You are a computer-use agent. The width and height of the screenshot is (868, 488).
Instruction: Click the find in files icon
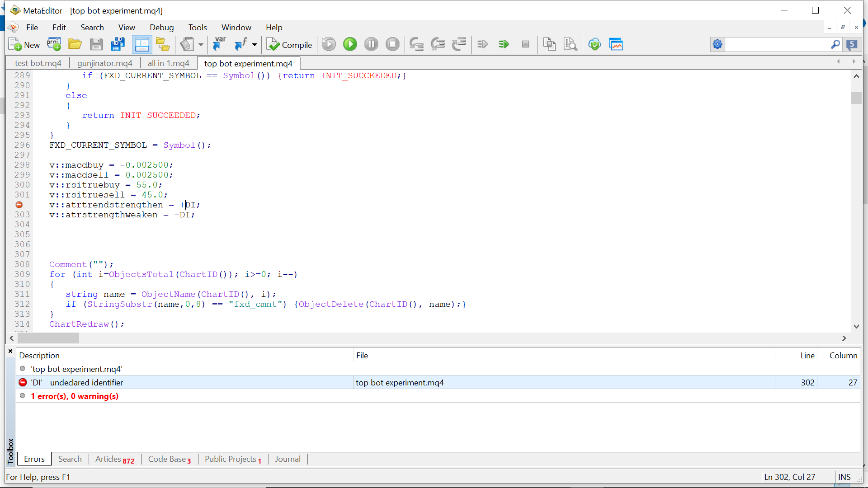(571, 45)
